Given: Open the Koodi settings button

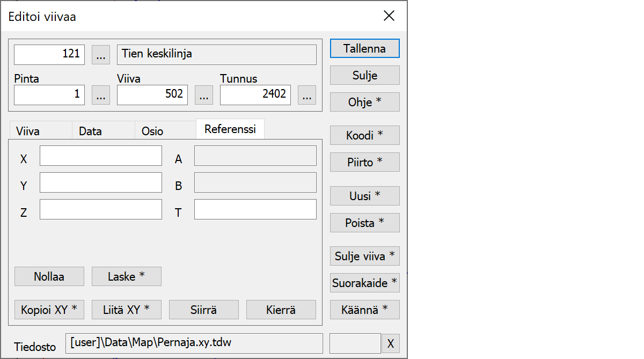Looking at the screenshot, I should [x=364, y=136].
